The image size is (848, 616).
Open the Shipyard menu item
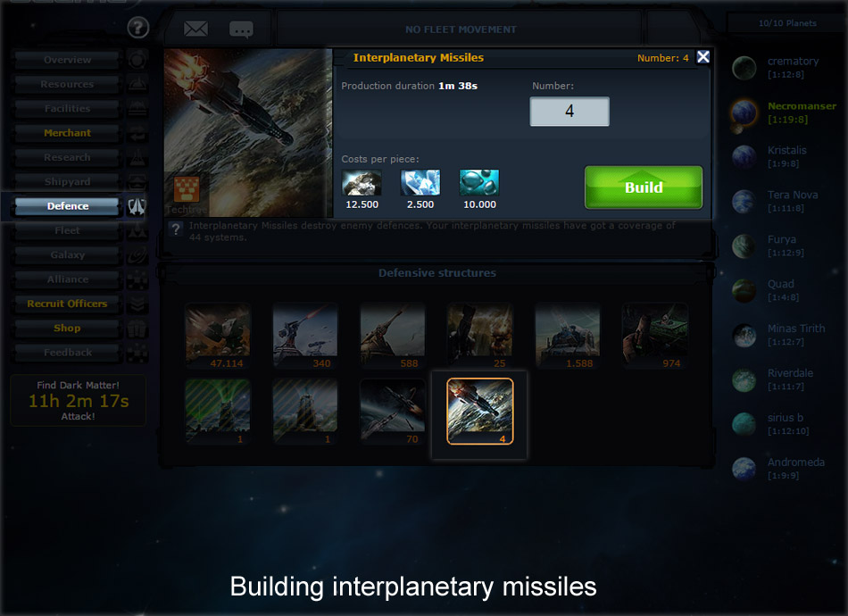[67, 182]
